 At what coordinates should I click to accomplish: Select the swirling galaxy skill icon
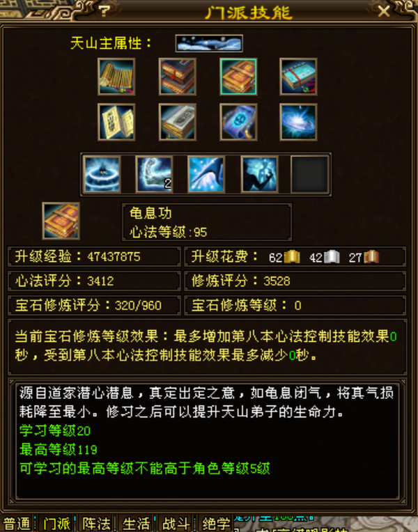(x=298, y=122)
